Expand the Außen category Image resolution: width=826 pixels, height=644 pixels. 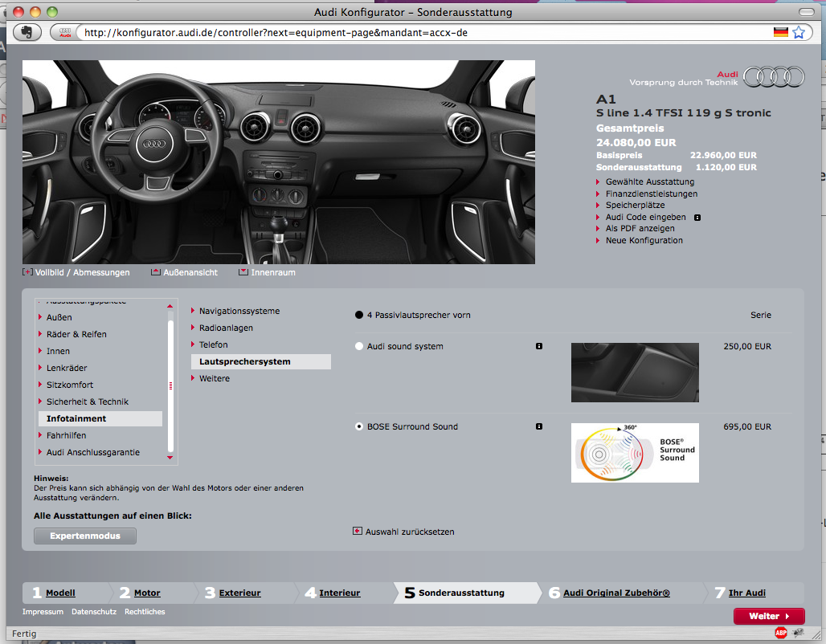59,317
